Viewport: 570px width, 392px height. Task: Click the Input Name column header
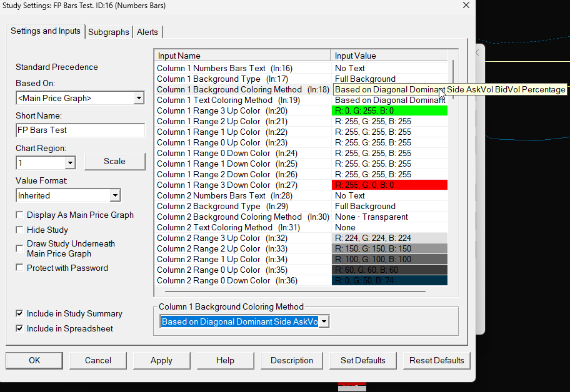(242, 56)
